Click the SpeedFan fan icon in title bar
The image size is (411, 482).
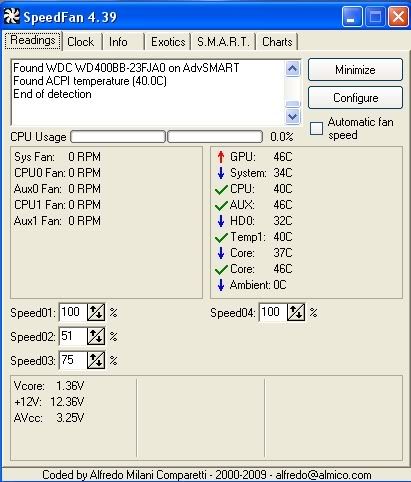(12, 16)
